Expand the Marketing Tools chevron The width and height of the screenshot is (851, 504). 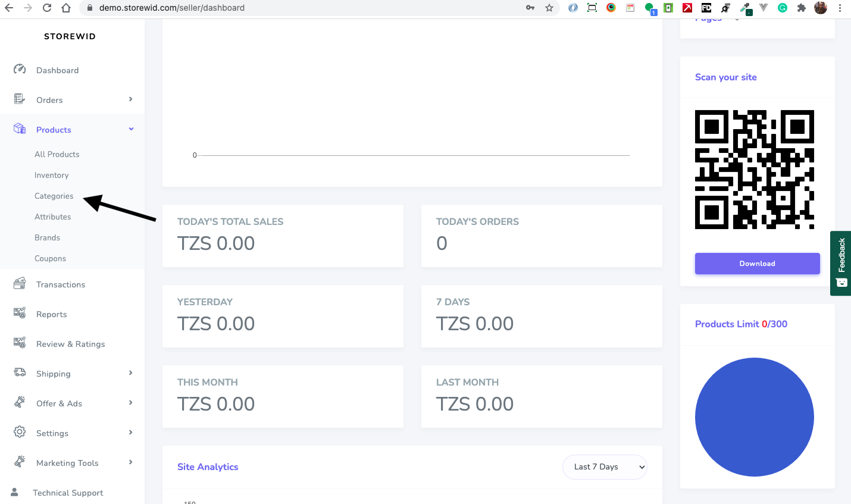pos(130,462)
